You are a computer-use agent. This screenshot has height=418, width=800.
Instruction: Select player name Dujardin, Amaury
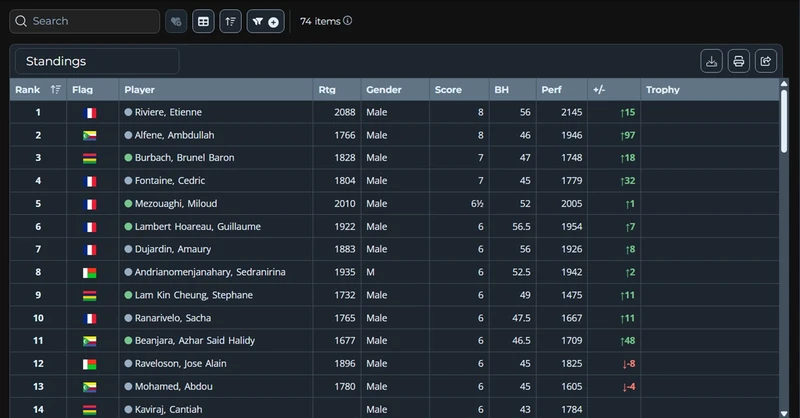click(173, 249)
